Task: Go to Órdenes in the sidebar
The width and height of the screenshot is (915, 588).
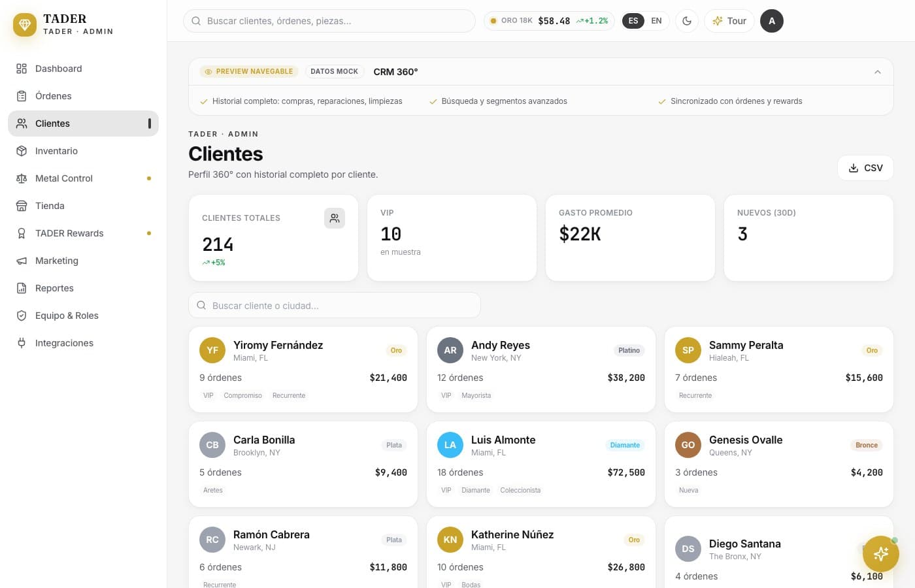Action: pyautogui.click(x=83, y=96)
